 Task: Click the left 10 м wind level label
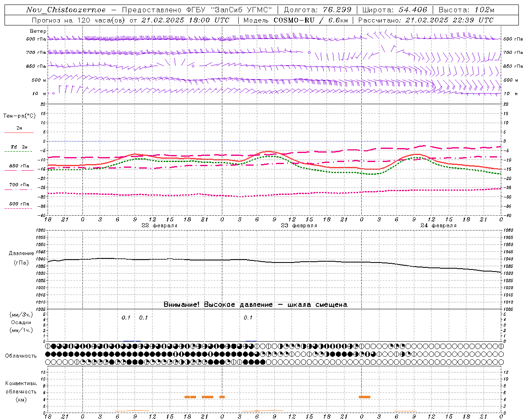39,94
